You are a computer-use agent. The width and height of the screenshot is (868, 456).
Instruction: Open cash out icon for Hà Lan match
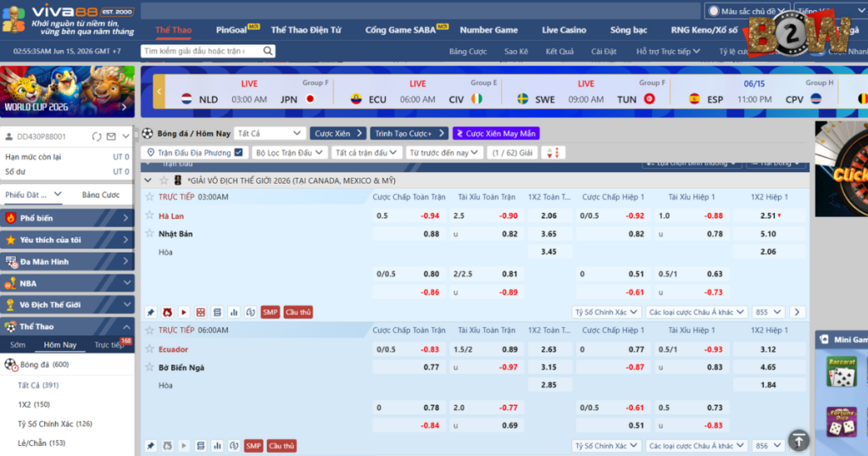point(250,312)
